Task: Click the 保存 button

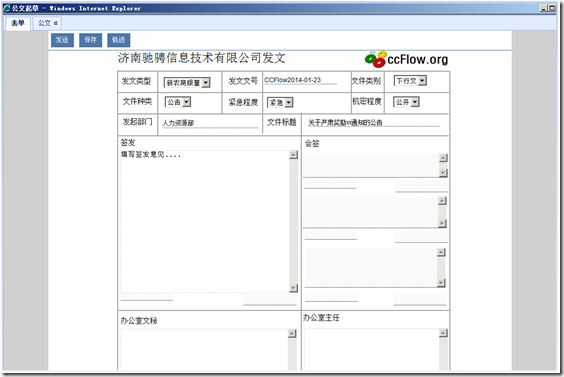Action: 91,40
